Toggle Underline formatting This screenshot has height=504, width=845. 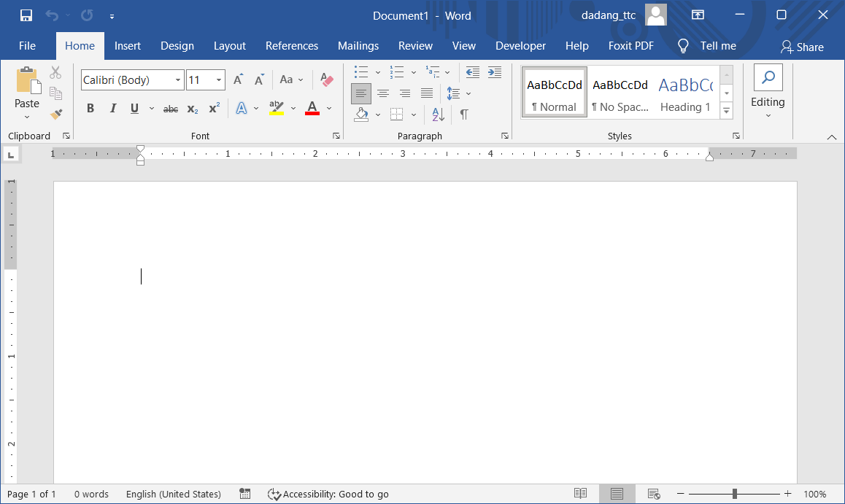pos(134,107)
